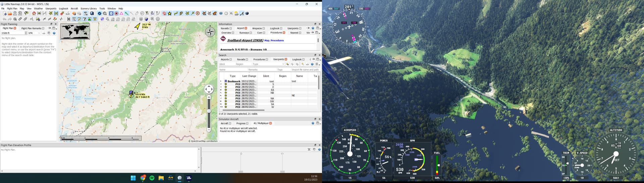
Task: Go back with the orange map position arrow
Action: 74,13
